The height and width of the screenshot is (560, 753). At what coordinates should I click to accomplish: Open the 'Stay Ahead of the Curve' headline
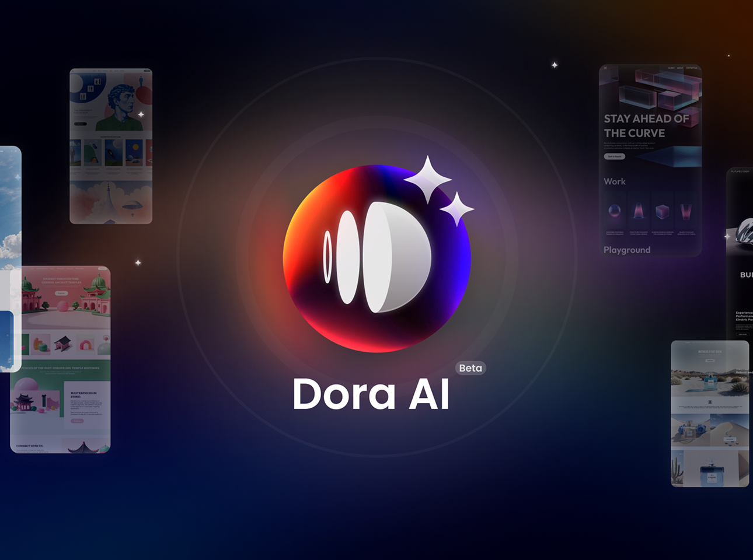point(646,126)
